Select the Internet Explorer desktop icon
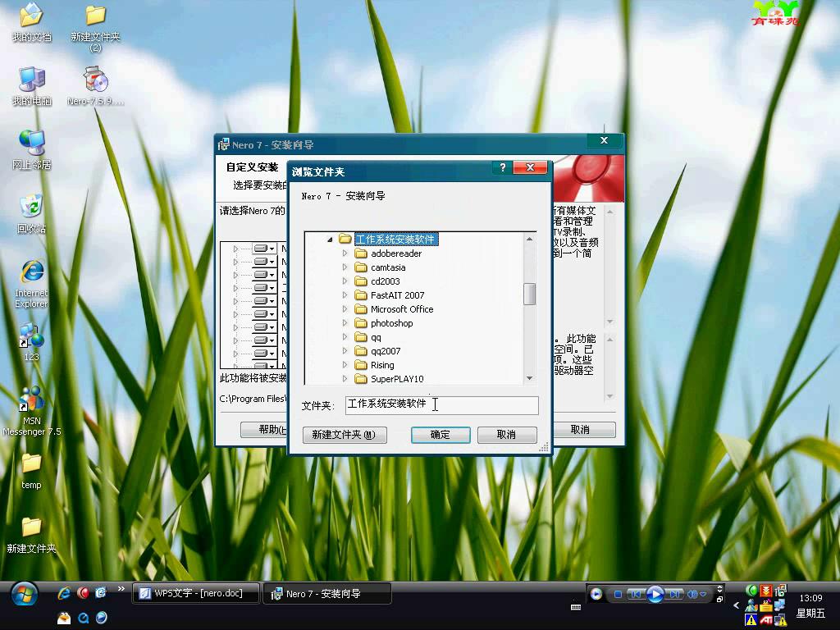Image resolution: width=840 pixels, height=630 pixels. [x=32, y=284]
